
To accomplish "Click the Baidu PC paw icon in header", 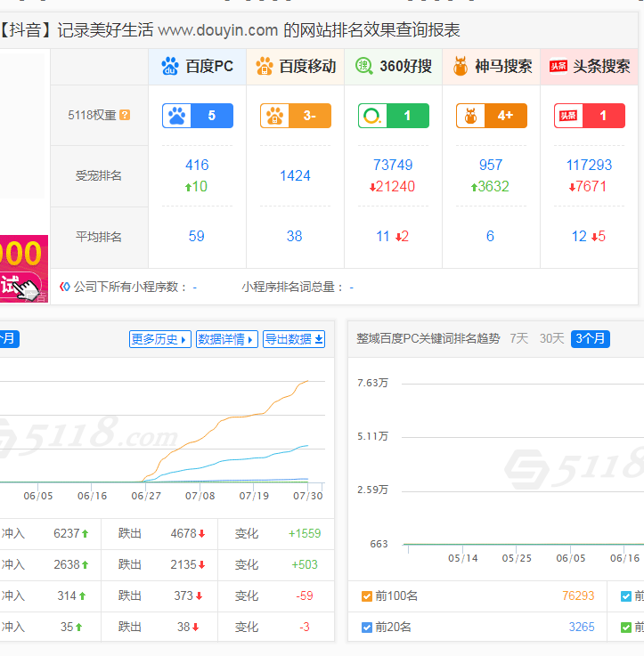I will pos(170,66).
